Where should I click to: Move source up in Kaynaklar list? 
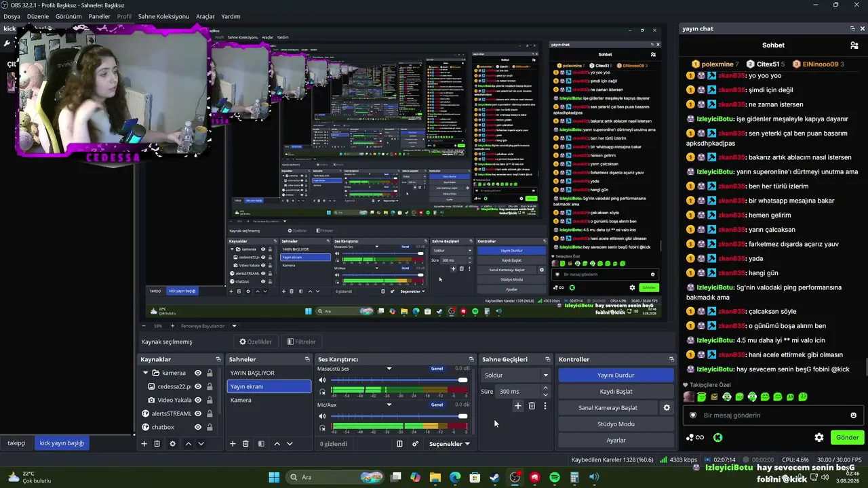point(189,443)
